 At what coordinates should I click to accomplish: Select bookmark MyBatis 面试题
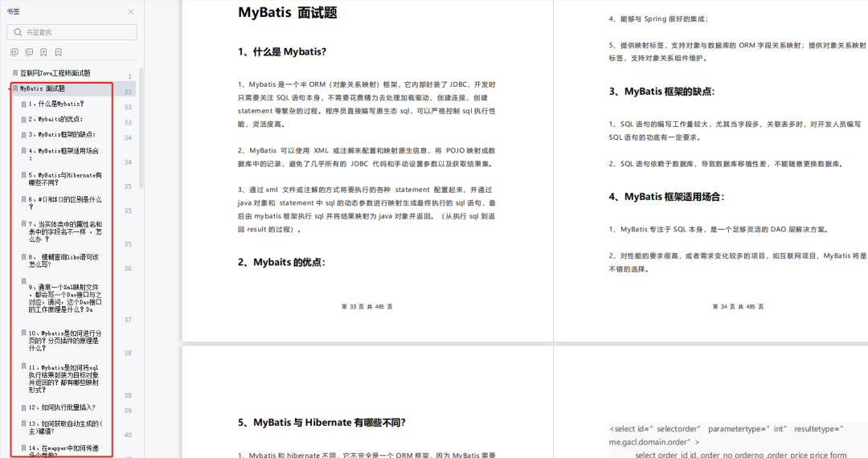[43, 88]
